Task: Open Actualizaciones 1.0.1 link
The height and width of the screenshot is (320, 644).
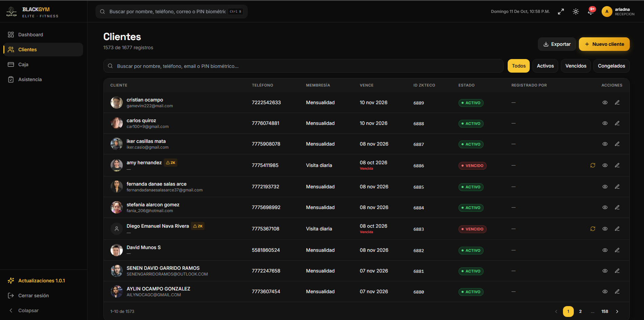Action: click(x=43, y=281)
